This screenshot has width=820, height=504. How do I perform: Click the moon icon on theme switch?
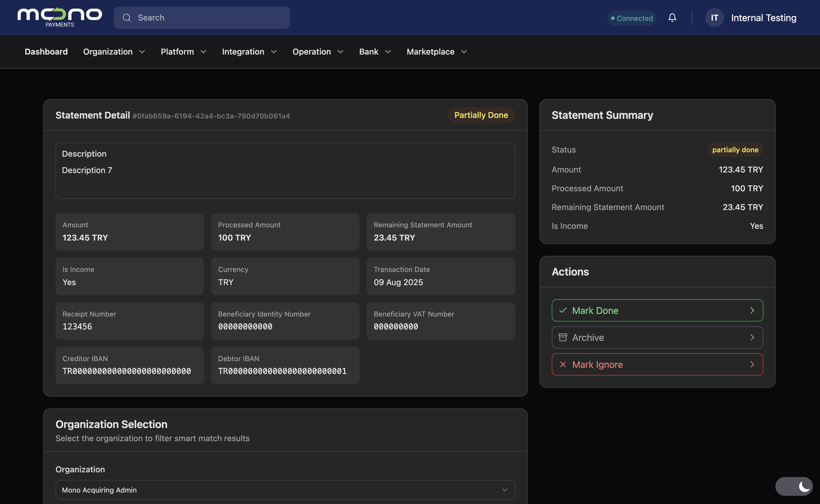804,486
